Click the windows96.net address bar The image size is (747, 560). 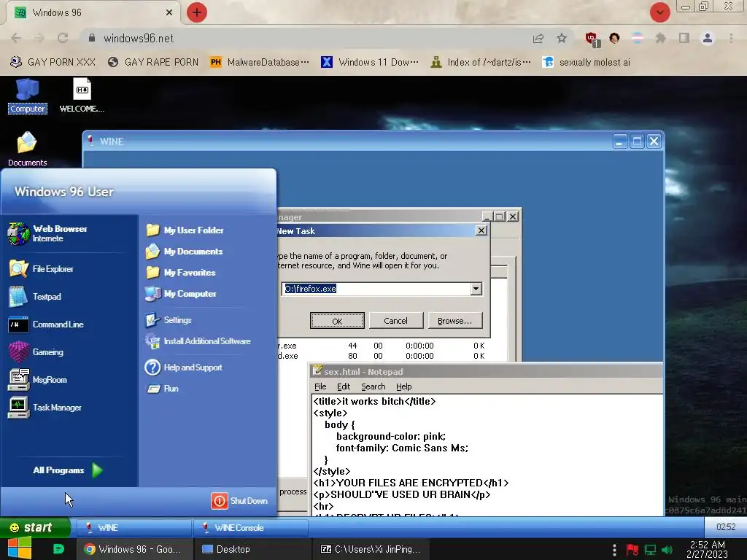(x=305, y=38)
